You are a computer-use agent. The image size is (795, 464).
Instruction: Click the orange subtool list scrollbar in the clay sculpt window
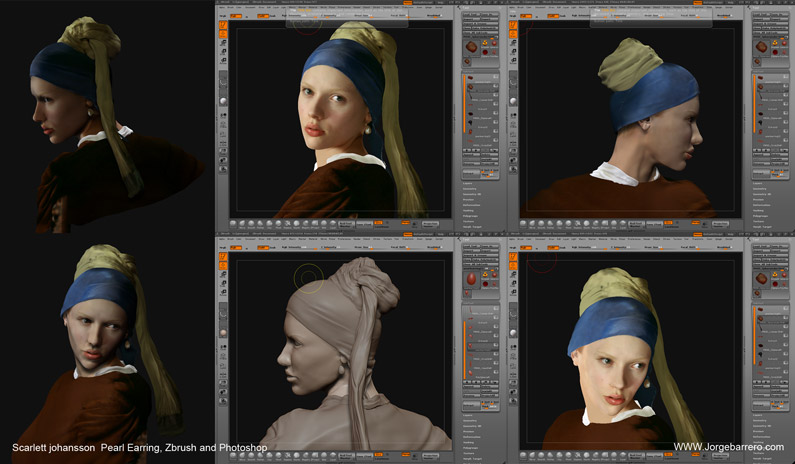coord(464,349)
